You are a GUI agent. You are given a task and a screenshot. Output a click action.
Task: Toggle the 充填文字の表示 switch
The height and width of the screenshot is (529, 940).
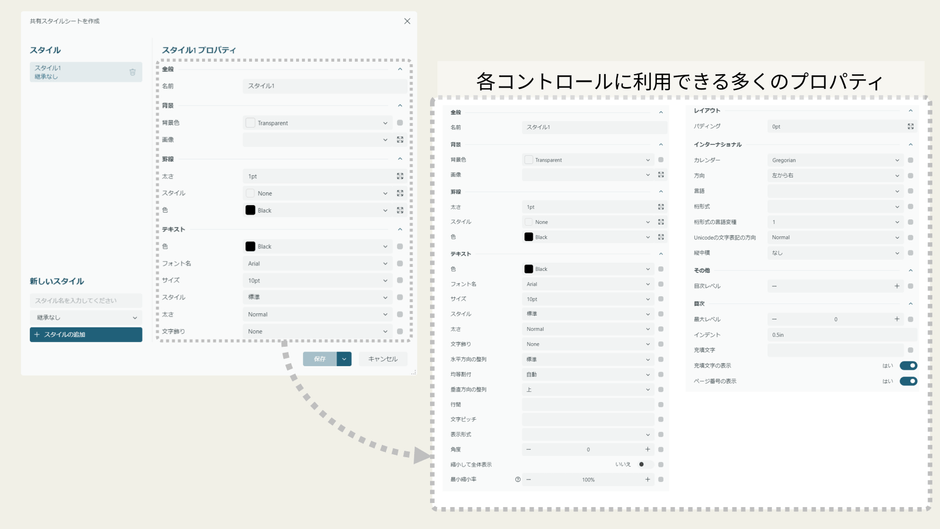pyautogui.click(x=908, y=366)
